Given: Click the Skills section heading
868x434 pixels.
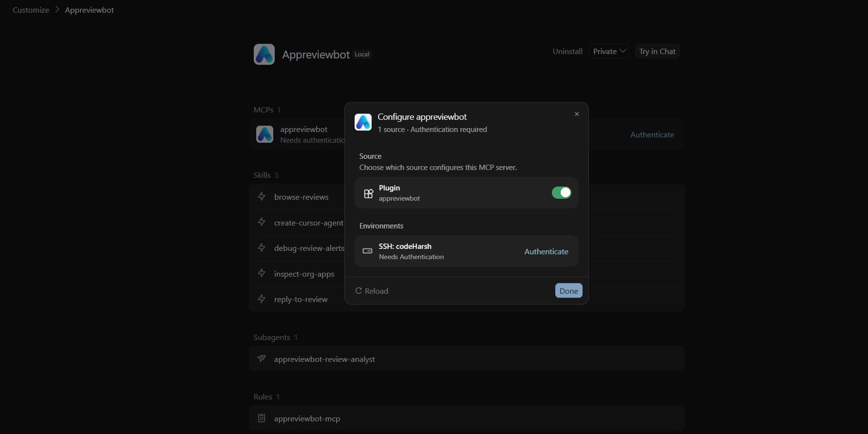Looking at the screenshot, I should [x=262, y=175].
